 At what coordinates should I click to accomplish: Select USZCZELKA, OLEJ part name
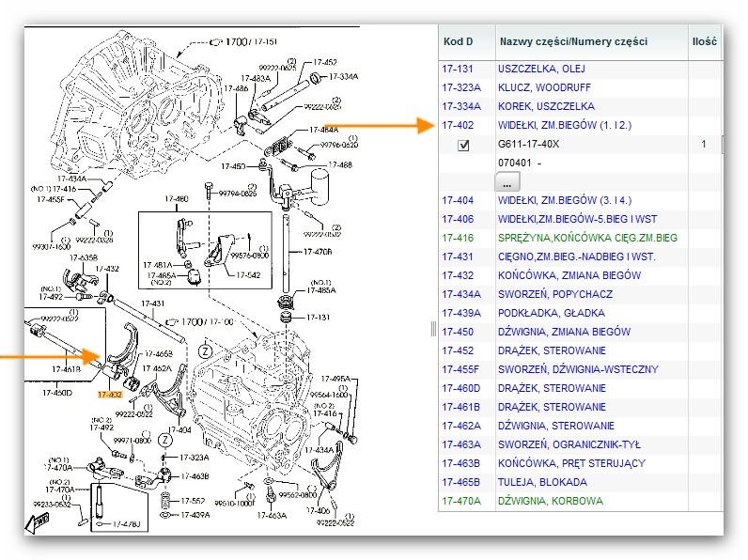pyautogui.click(x=545, y=69)
